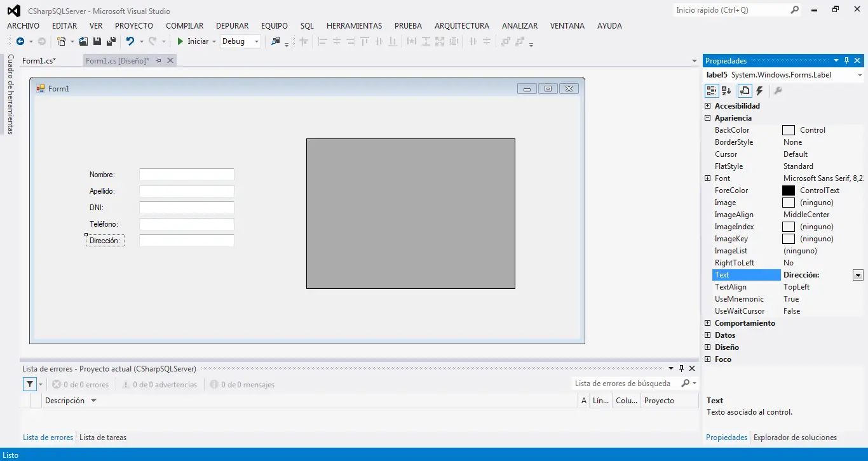Sort properties alphabetically with the A-Z icon
Screen dimensions: 868x461
pos(726,91)
